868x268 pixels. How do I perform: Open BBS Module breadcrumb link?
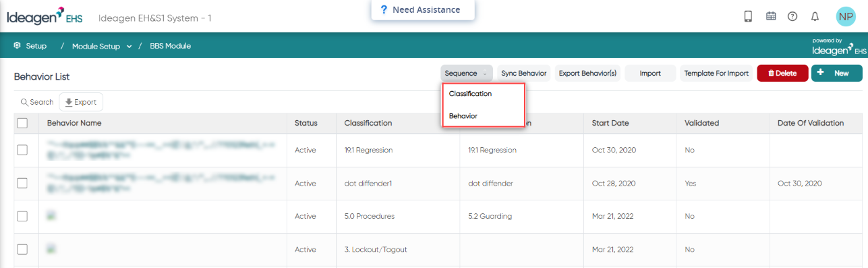click(x=170, y=46)
